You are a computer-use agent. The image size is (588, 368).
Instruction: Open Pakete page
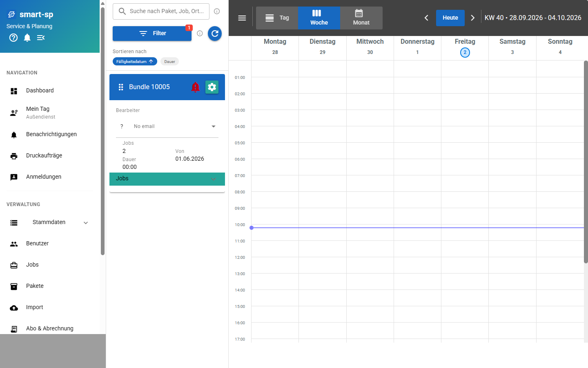click(x=50, y=286)
